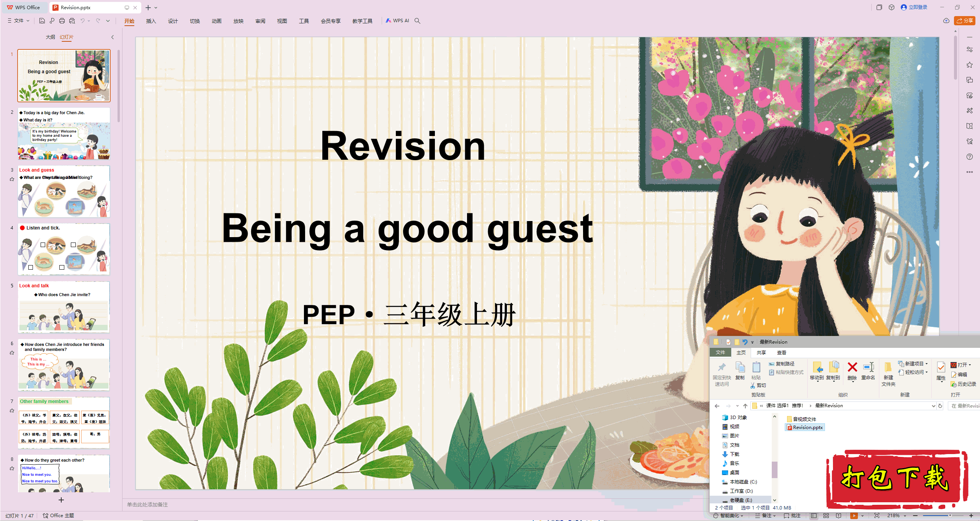Screen dimensions: 980x521
Task: Open the 动画 ribbon tab
Action: [216, 21]
